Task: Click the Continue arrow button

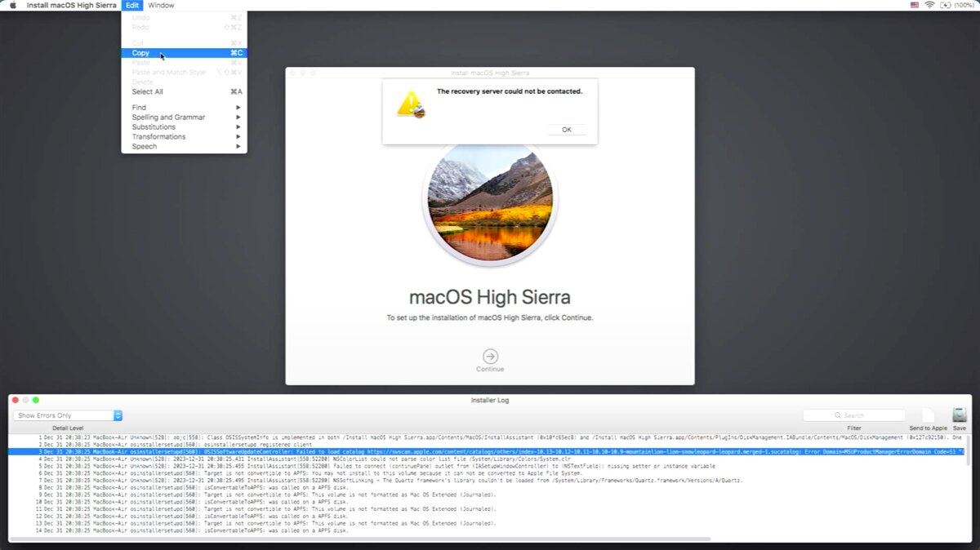Action: coord(490,356)
